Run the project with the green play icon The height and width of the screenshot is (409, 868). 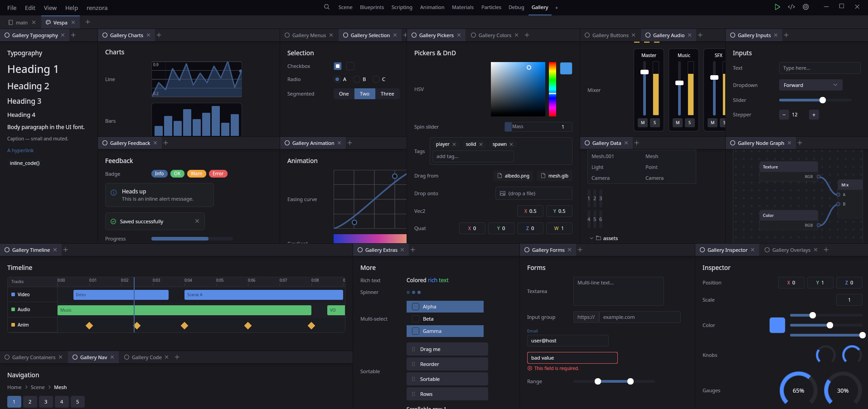pyautogui.click(x=777, y=7)
